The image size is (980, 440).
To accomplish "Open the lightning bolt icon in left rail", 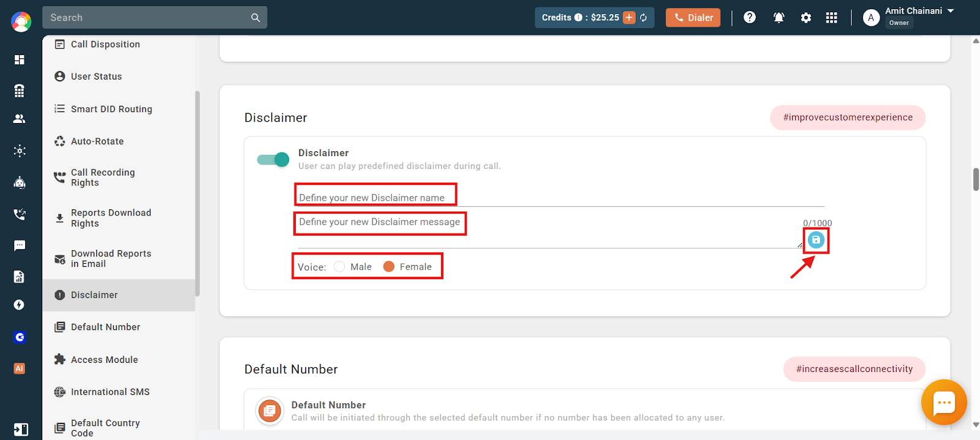I will point(20,305).
